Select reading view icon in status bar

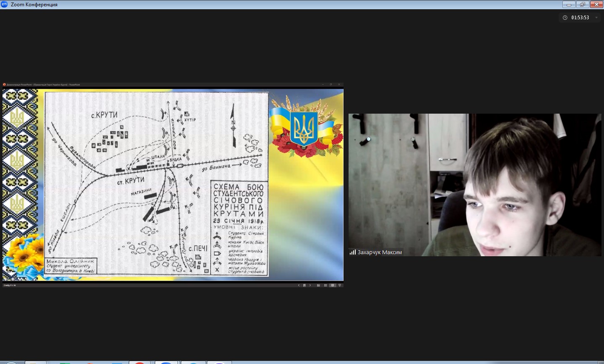333,285
